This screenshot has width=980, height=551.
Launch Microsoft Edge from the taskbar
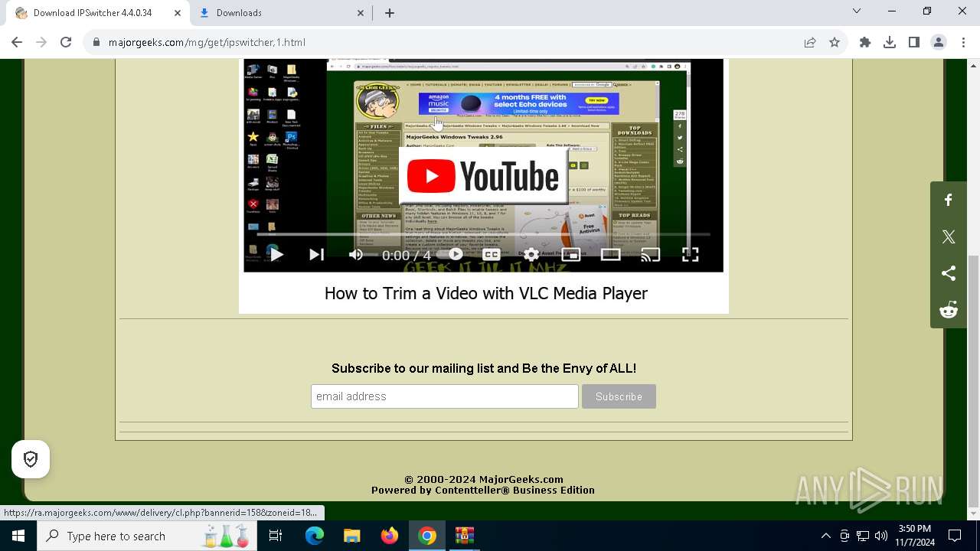(x=315, y=536)
